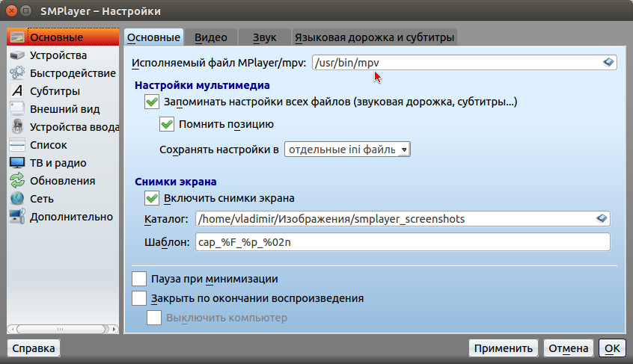Click the sidebar scrollbar right arrow
633x364 pixels.
(114, 329)
